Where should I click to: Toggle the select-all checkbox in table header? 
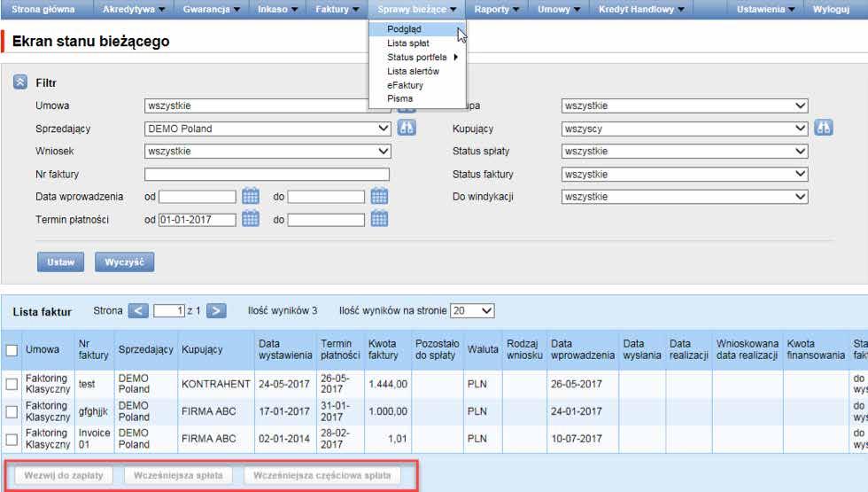[x=12, y=350]
